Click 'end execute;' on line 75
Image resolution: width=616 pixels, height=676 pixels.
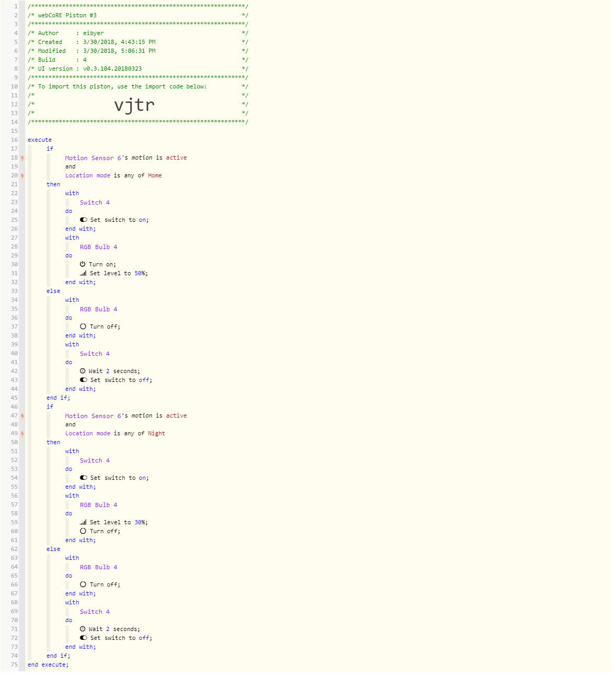[x=48, y=665]
